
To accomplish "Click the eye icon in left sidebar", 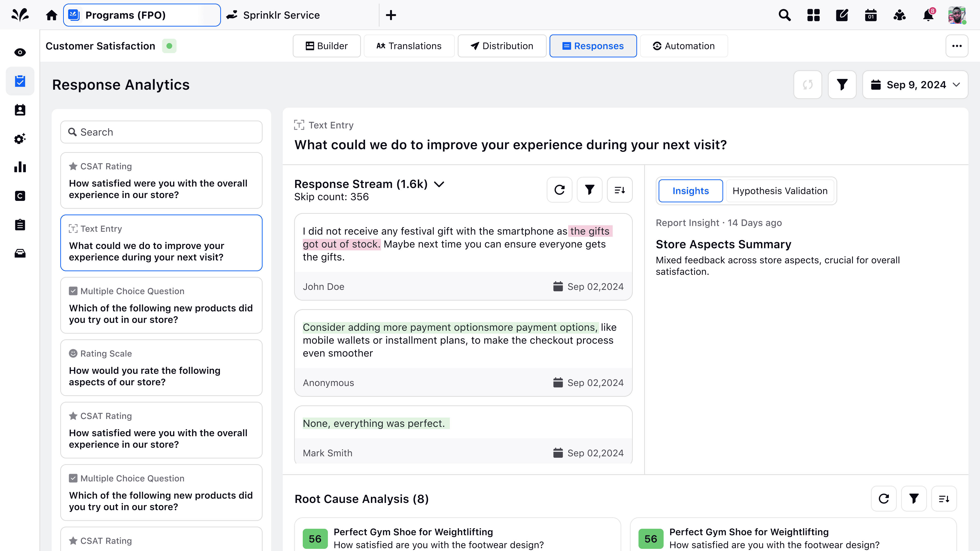I will (20, 52).
